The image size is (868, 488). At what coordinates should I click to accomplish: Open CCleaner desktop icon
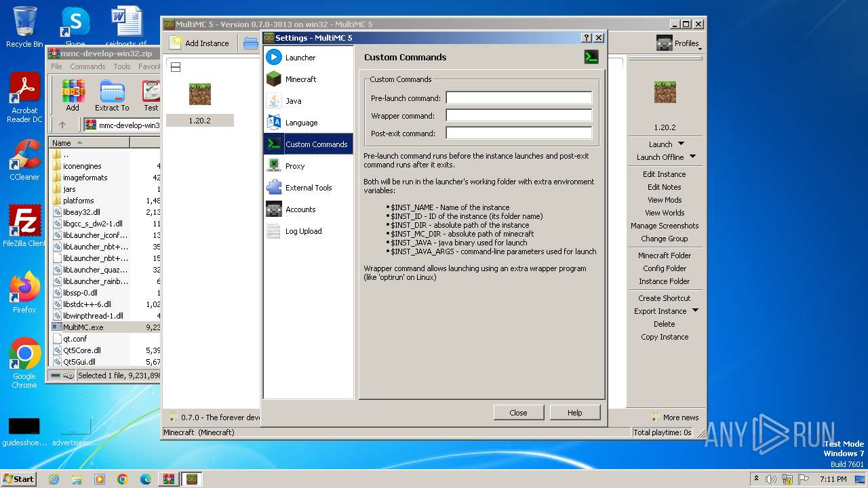point(24,160)
